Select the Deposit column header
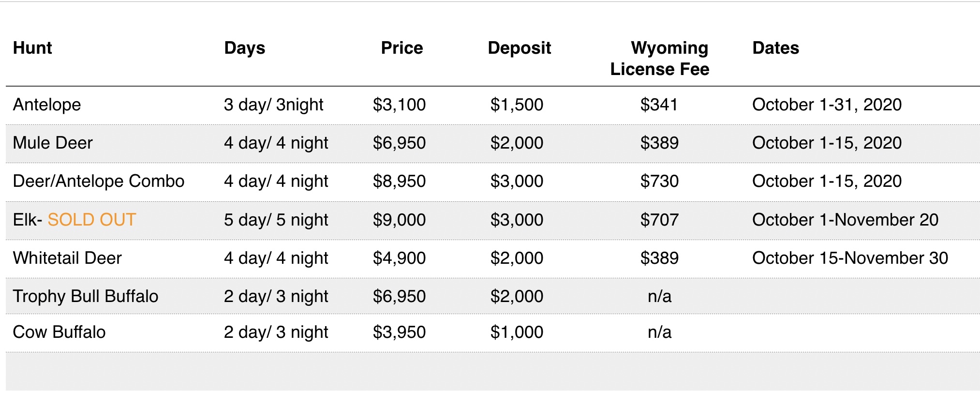This screenshot has width=980, height=393. (x=520, y=48)
